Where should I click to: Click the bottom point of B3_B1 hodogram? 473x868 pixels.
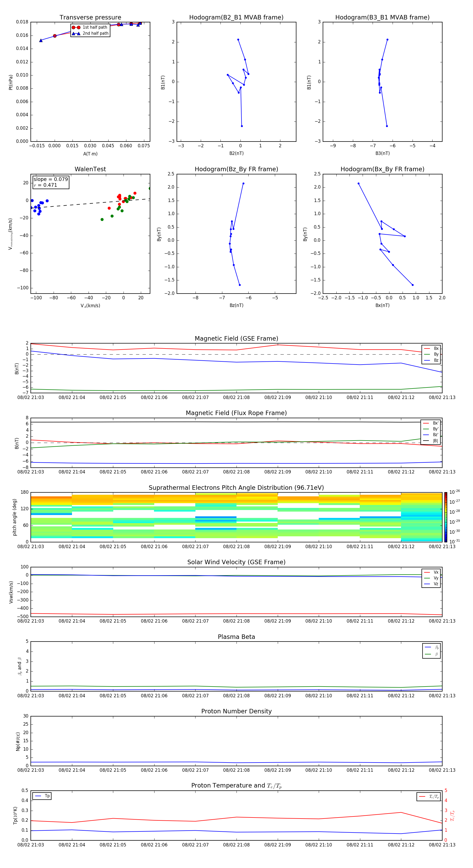(x=387, y=126)
